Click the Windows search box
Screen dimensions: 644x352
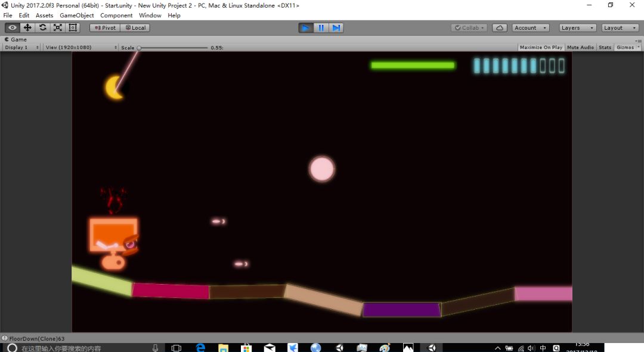pos(84,348)
